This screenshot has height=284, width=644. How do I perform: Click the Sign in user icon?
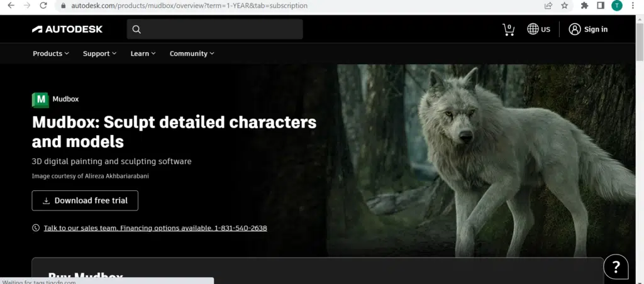point(575,29)
